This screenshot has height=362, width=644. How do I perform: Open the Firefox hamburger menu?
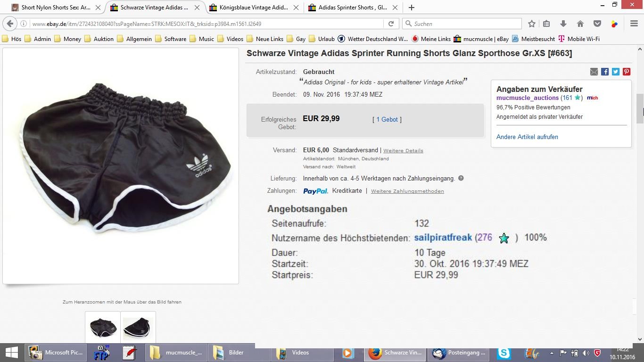(634, 24)
